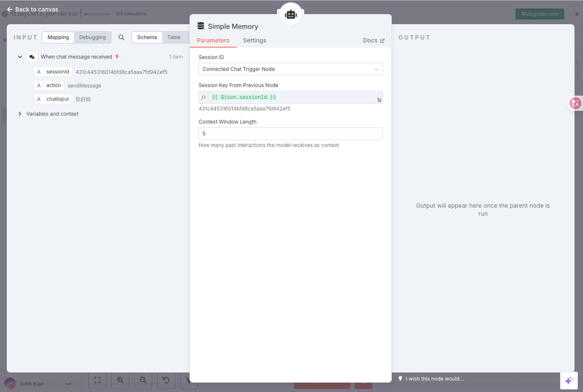Open the expression editor expand icon
Viewport: 583px width, 392px height.
click(x=379, y=100)
